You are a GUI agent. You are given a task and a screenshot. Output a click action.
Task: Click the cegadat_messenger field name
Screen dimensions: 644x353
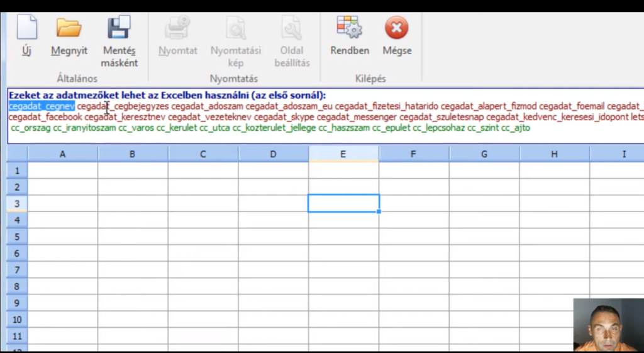click(x=357, y=117)
